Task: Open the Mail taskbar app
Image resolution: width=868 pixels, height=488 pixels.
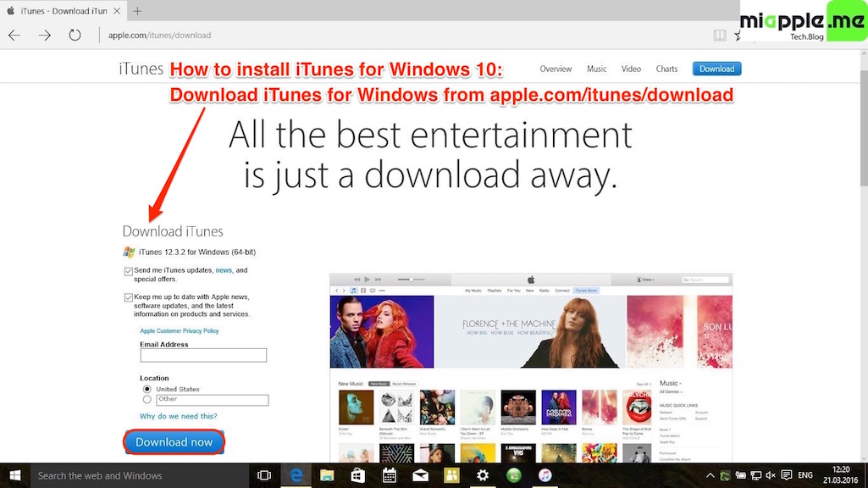Action: pyautogui.click(x=420, y=475)
